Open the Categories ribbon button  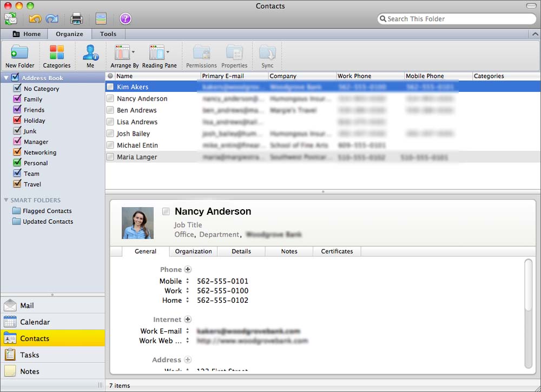click(x=57, y=56)
